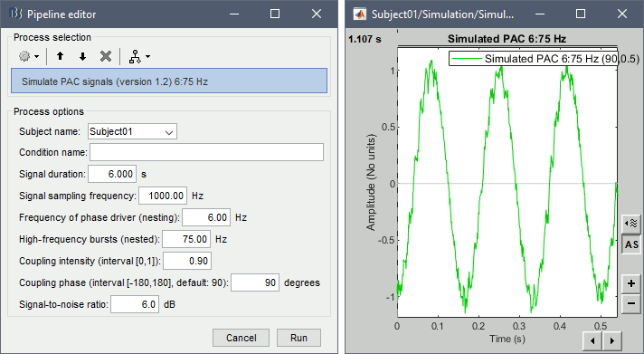The image size is (644, 354).
Task: Cancel the Pipeline editor
Action: [241, 338]
